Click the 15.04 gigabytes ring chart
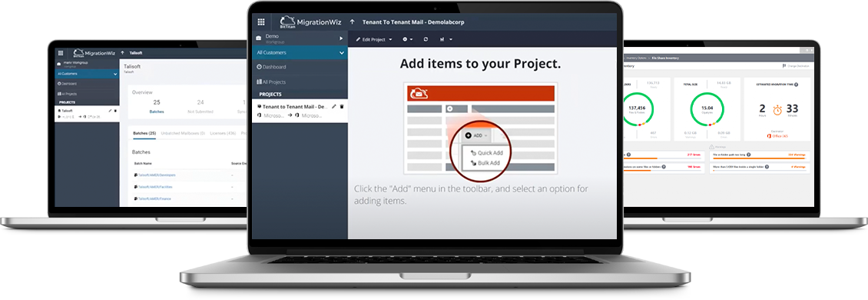The width and height of the screenshot is (868, 300). coord(707,108)
